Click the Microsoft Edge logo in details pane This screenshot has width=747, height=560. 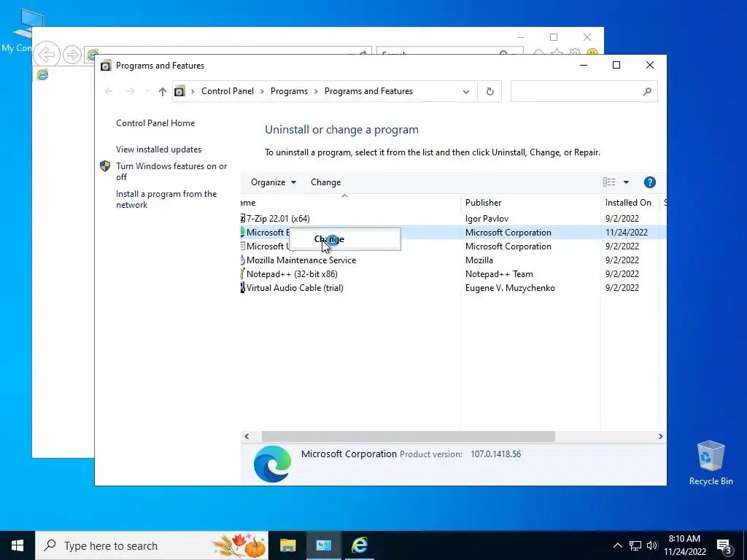[x=272, y=464]
